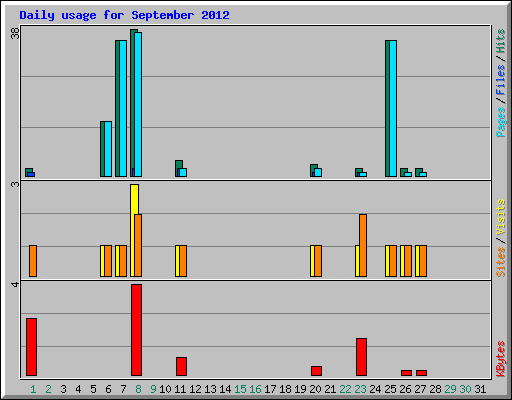Click the red KBytes bar for day 26
The image size is (512, 400).
(406, 373)
